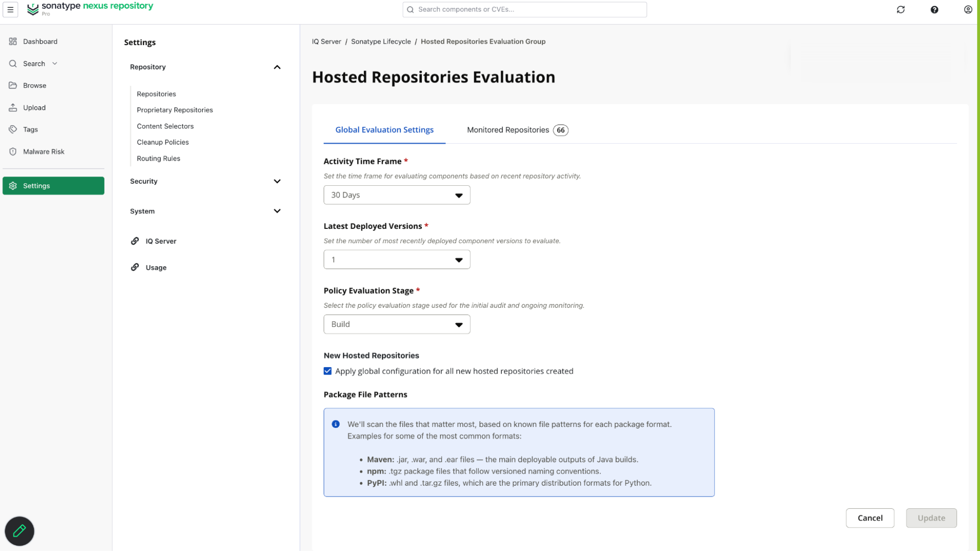The image size is (980, 551).
Task: Click the Sonatype Nexus Repository logo
Action: pyautogui.click(x=90, y=9)
